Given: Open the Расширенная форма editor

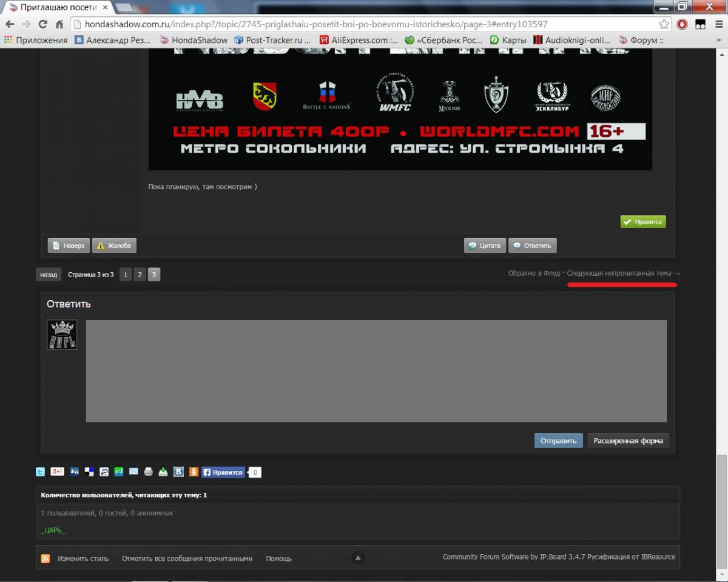Looking at the screenshot, I should [628, 441].
